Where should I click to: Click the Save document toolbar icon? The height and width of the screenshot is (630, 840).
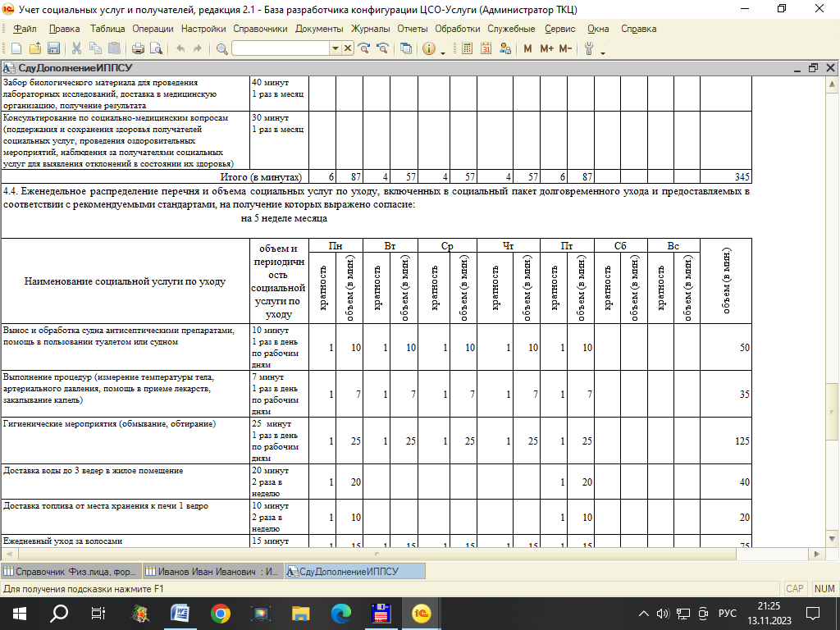(53, 48)
